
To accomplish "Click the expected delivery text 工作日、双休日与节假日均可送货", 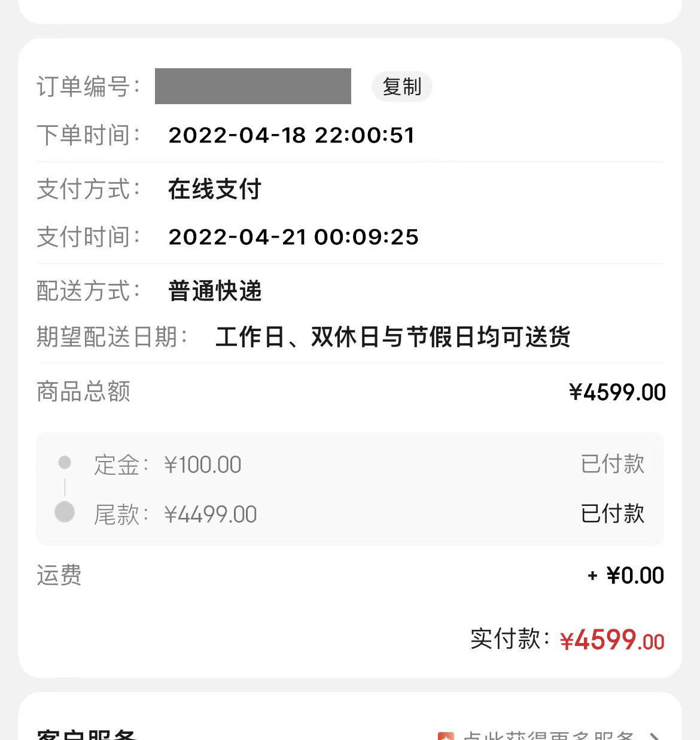I will pos(392,337).
